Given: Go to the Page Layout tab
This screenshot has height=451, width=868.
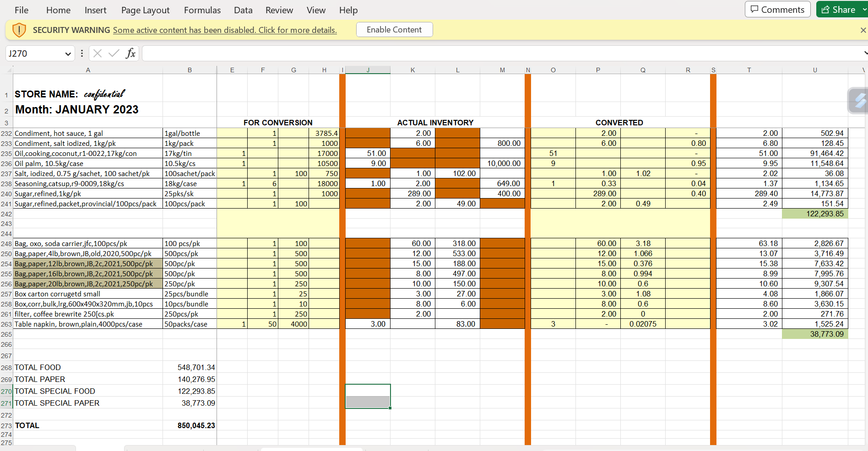Looking at the screenshot, I should click(145, 10).
